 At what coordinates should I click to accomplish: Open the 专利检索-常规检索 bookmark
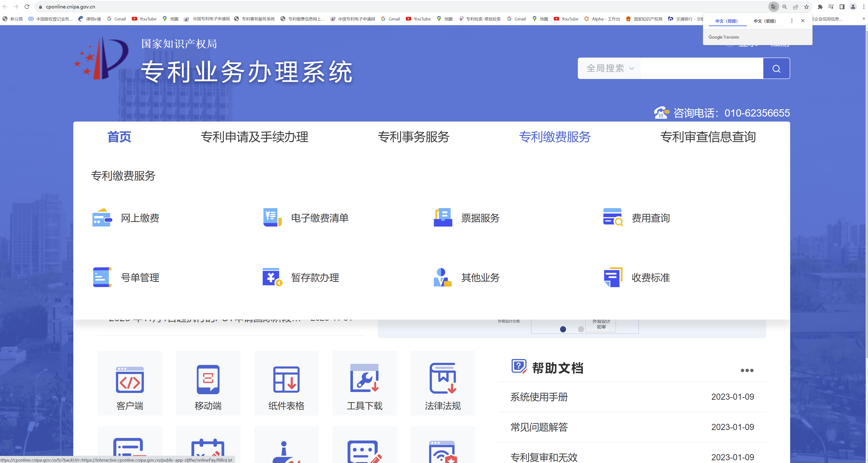480,19
